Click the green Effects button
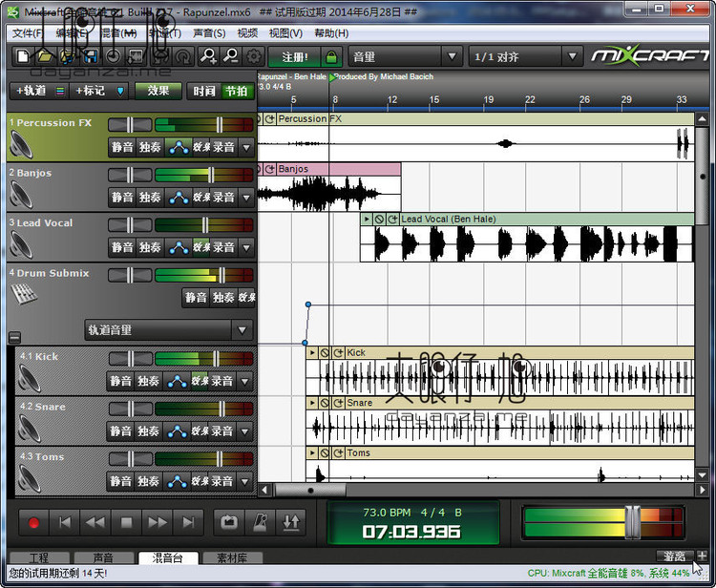The image size is (716, 588). (158, 91)
